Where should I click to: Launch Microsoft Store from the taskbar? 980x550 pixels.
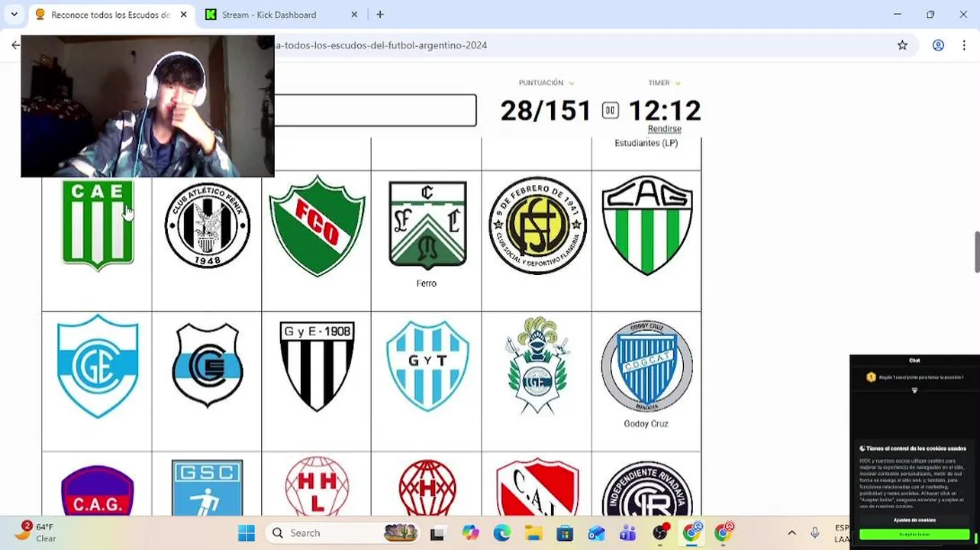(565, 533)
